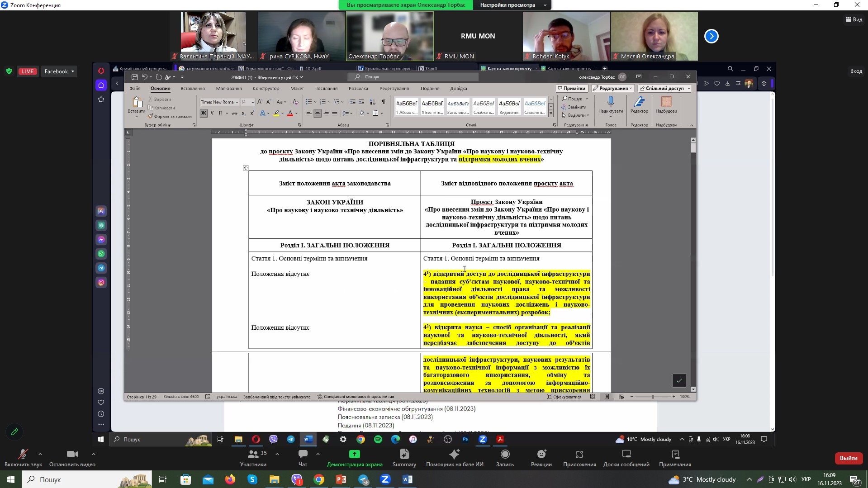This screenshot has height=488, width=868.
Task: Open the Вид layout menu
Action: [x=854, y=19]
